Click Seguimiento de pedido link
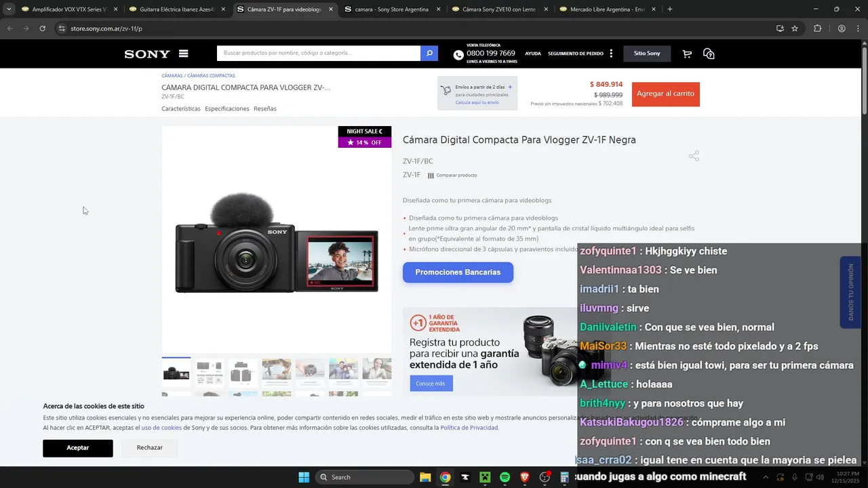 click(x=576, y=54)
